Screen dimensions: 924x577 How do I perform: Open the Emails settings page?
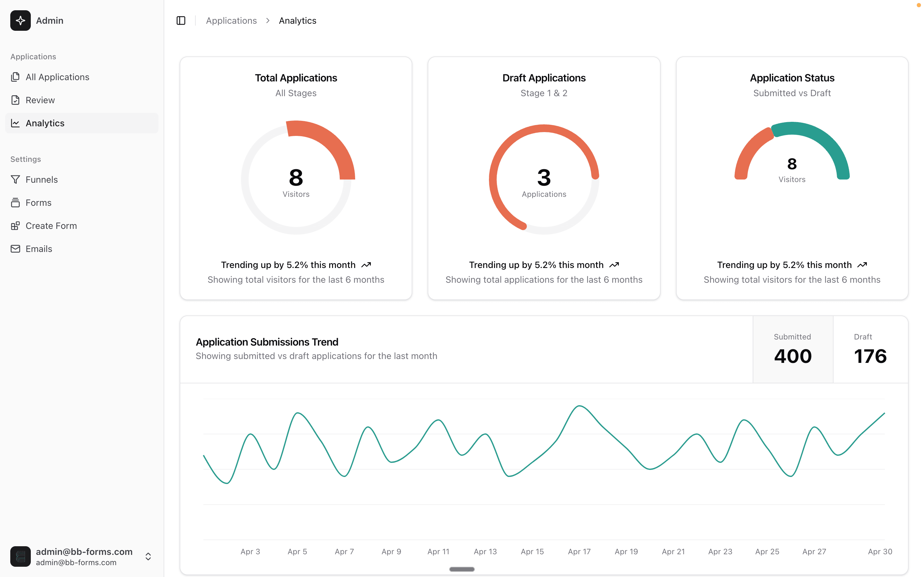pyautogui.click(x=38, y=249)
